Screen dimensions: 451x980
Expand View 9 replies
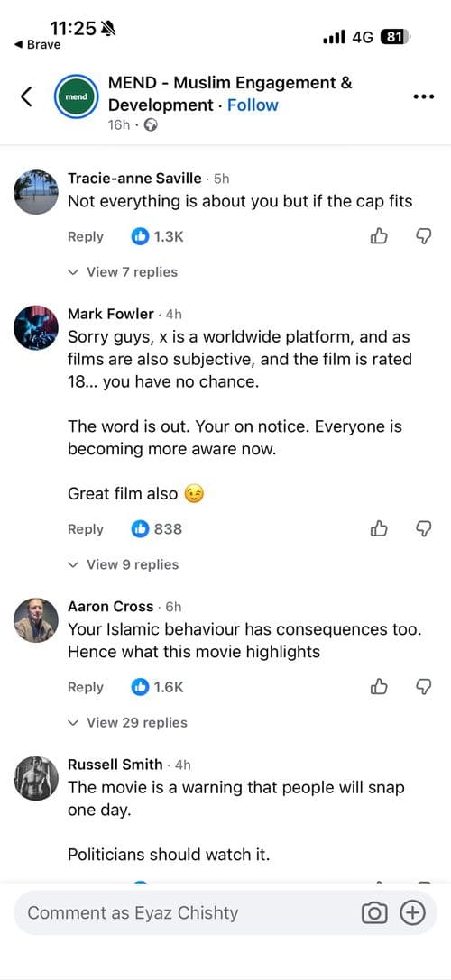(124, 564)
